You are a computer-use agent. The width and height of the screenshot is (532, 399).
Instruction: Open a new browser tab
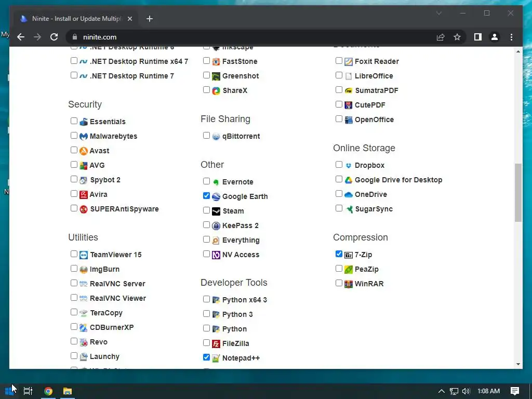[150, 19]
